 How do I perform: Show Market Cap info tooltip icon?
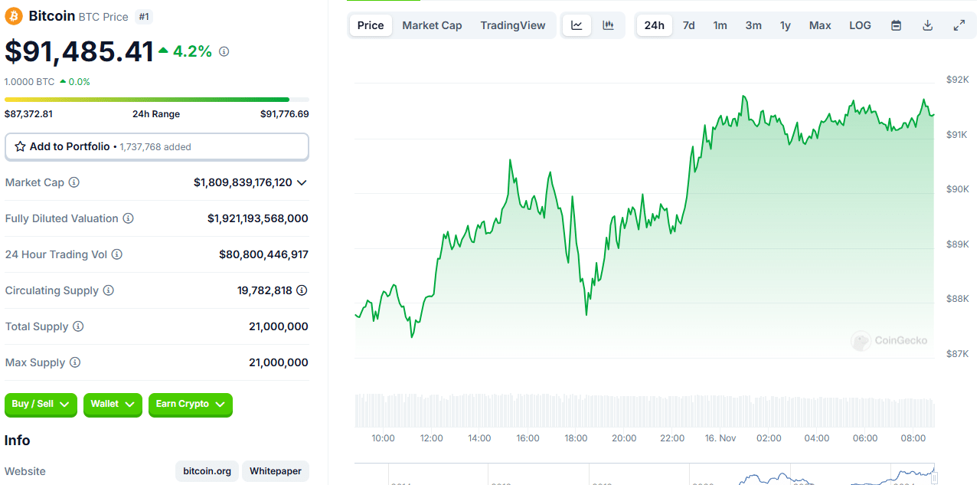pyautogui.click(x=74, y=182)
